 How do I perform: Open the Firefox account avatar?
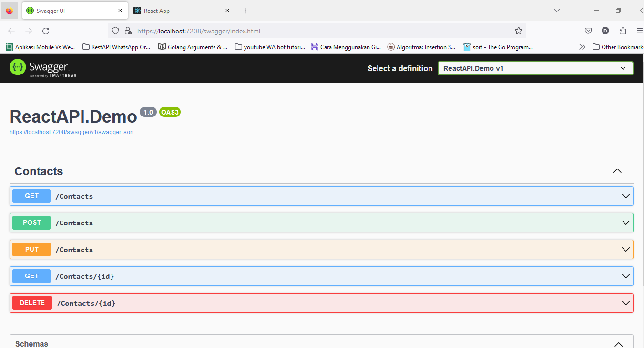click(x=605, y=31)
